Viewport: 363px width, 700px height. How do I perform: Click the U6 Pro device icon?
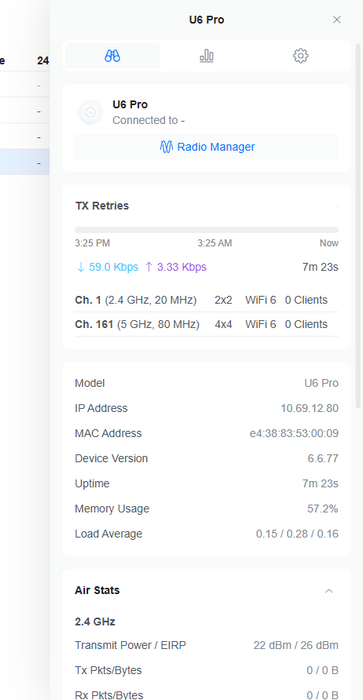91,112
